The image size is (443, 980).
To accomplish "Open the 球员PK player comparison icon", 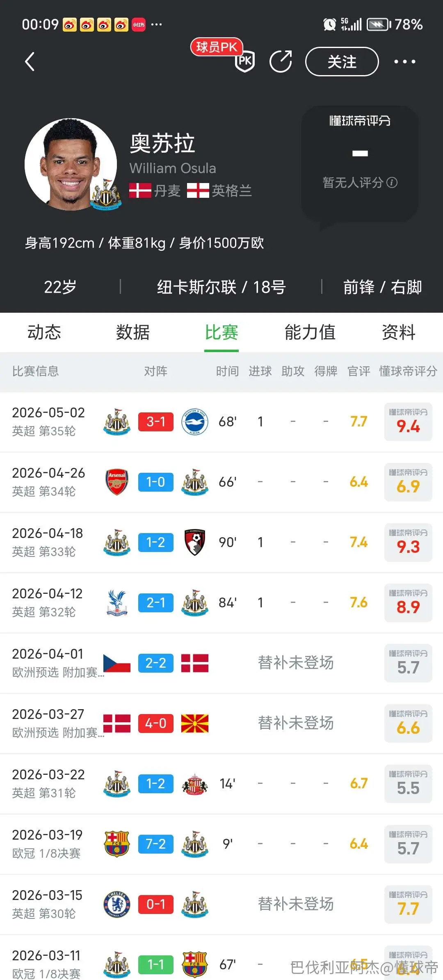I will (245, 62).
